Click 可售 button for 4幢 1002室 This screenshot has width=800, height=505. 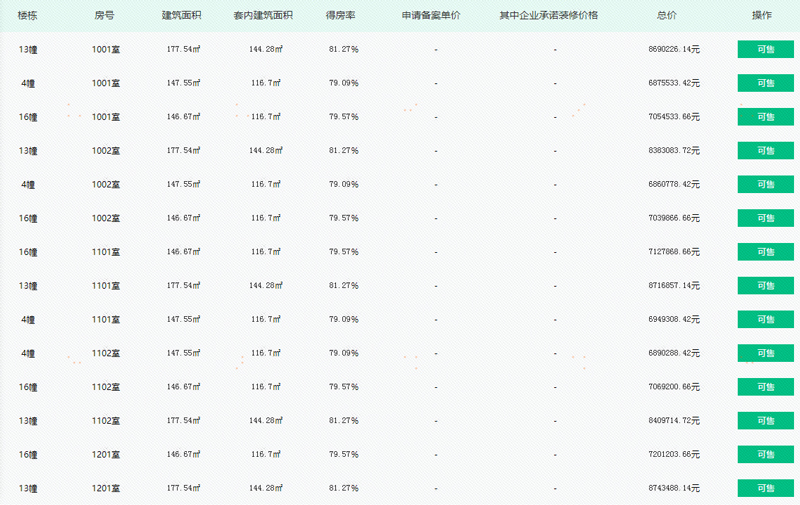pyautogui.click(x=766, y=184)
